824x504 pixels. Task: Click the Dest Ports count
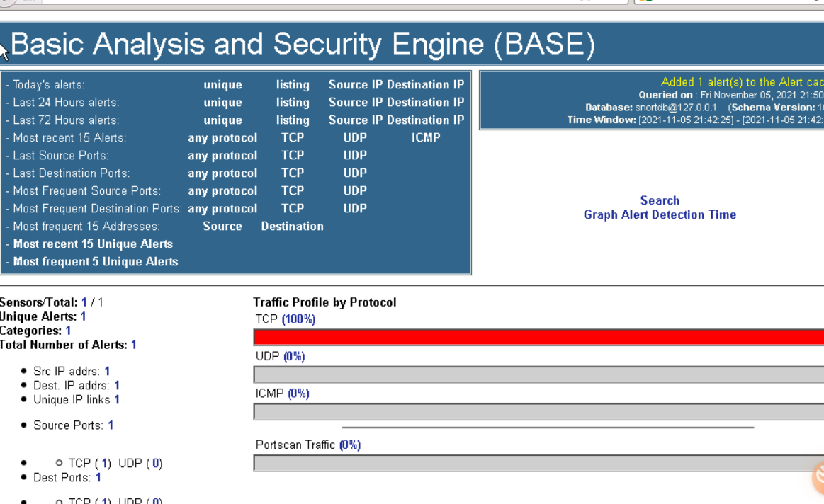98,479
